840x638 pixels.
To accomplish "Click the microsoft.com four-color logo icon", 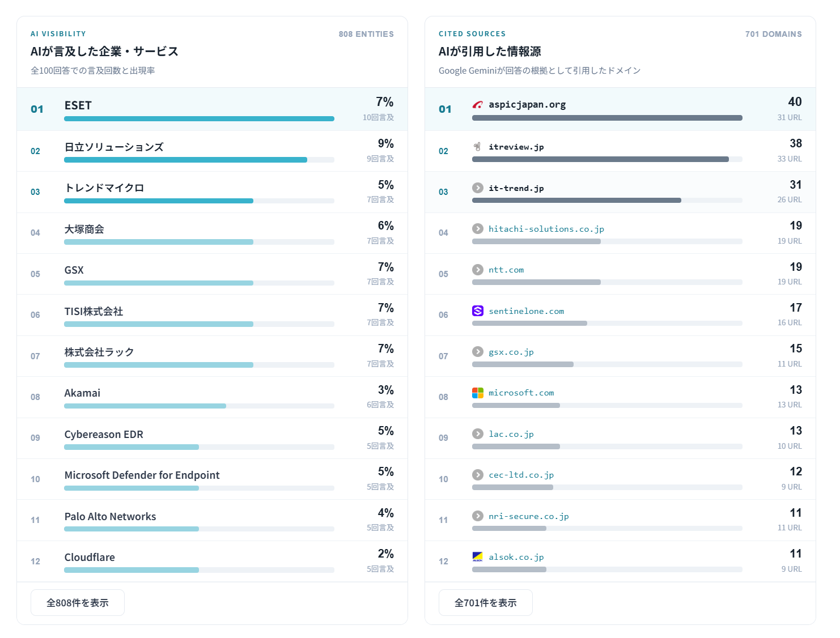I will coord(478,393).
